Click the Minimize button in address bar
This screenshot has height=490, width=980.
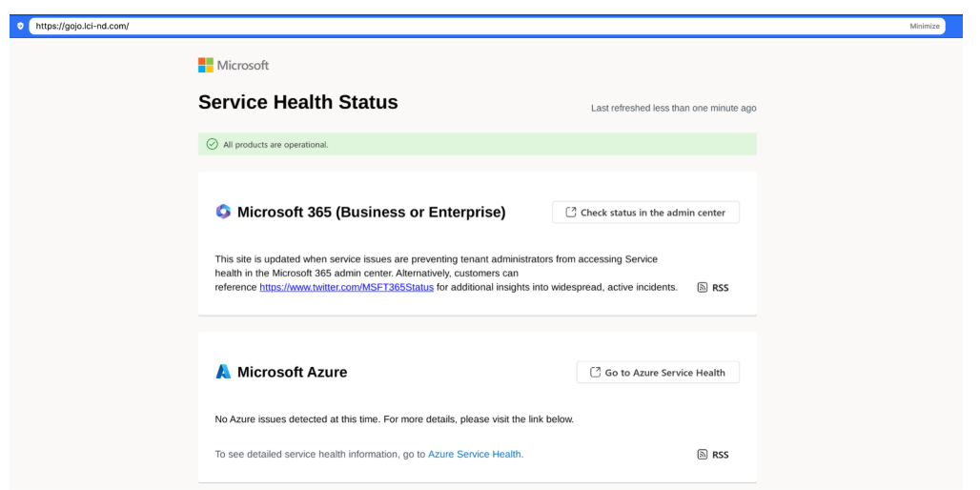pos(925,27)
